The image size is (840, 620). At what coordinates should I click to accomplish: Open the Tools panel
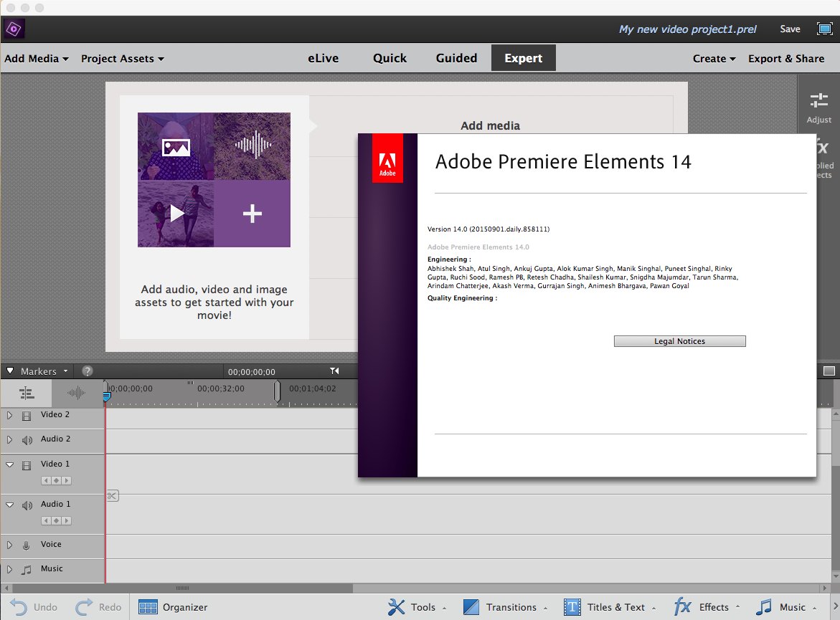(x=417, y=607)
